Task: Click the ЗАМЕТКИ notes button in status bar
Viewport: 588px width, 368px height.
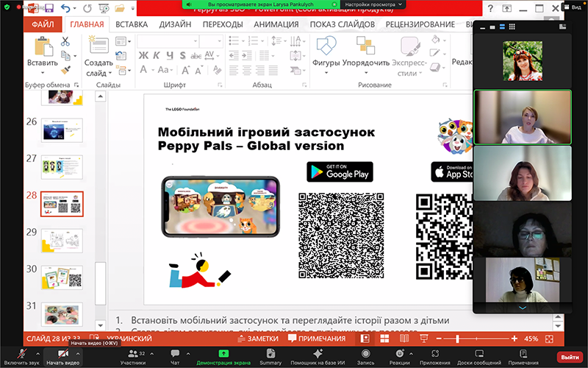Action: pyautogui.click(x=259, y=339)
